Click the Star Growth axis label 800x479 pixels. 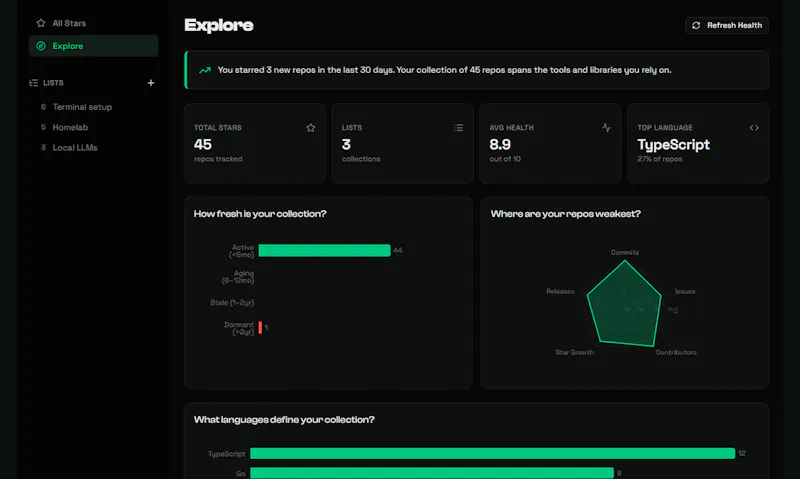coord(574,352)
